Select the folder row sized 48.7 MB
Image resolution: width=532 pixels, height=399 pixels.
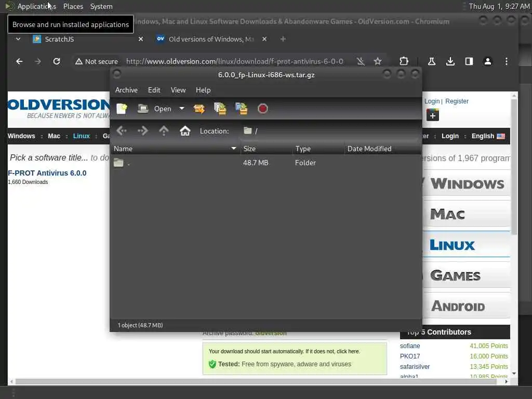(266, 163)
